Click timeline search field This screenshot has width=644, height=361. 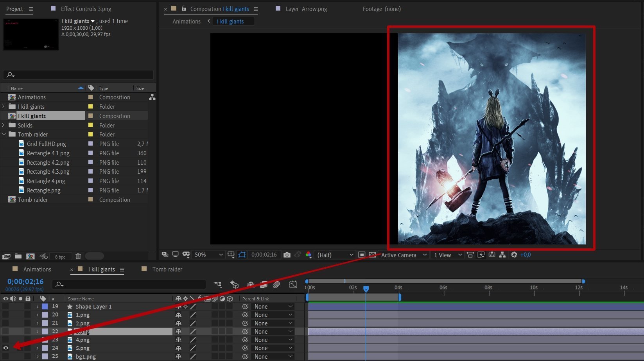pos(129,284)
